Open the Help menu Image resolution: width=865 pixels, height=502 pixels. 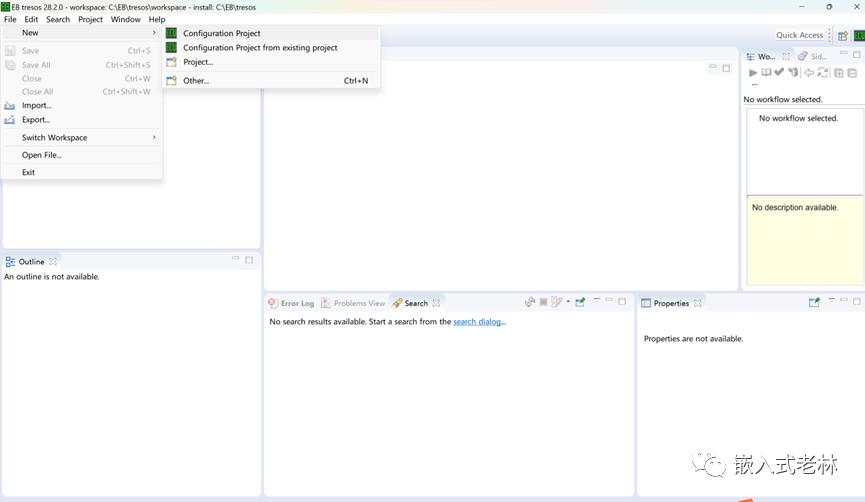[x=157, y=19]
